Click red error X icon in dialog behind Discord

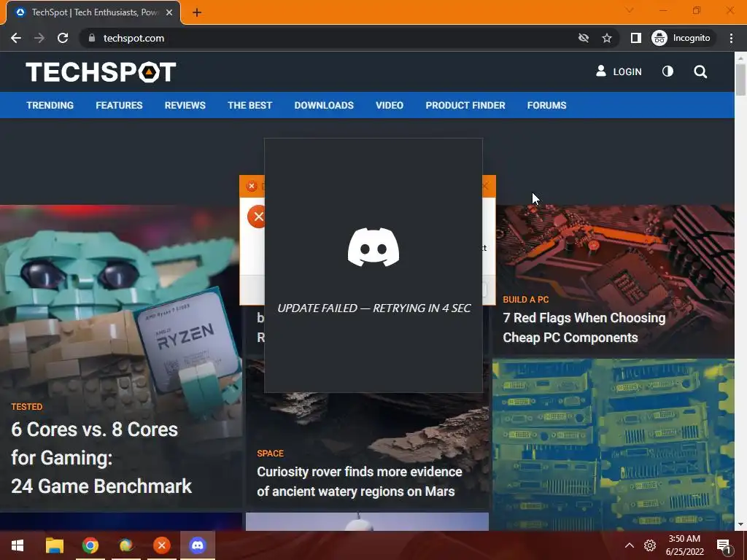click(x=258, y=217)
